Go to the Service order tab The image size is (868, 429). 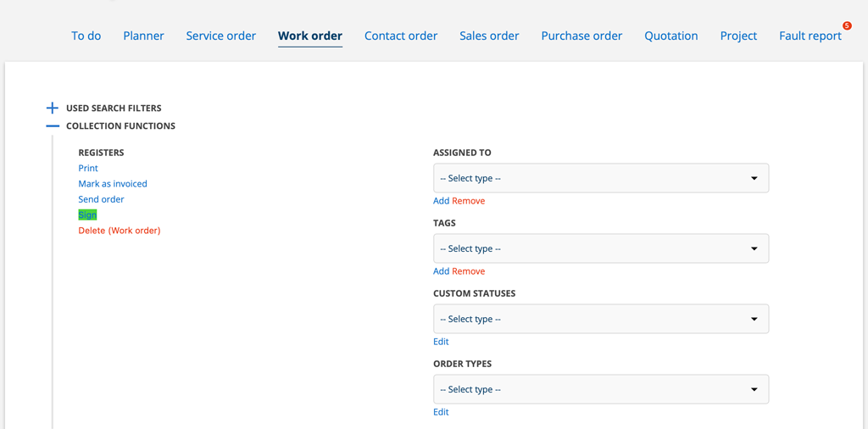click(x=220, y=36)
